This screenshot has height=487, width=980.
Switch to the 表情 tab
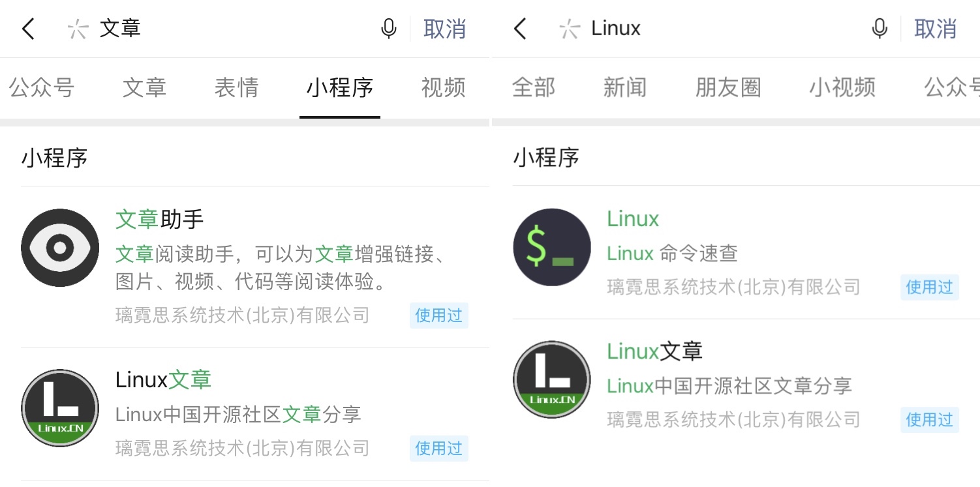236,87
